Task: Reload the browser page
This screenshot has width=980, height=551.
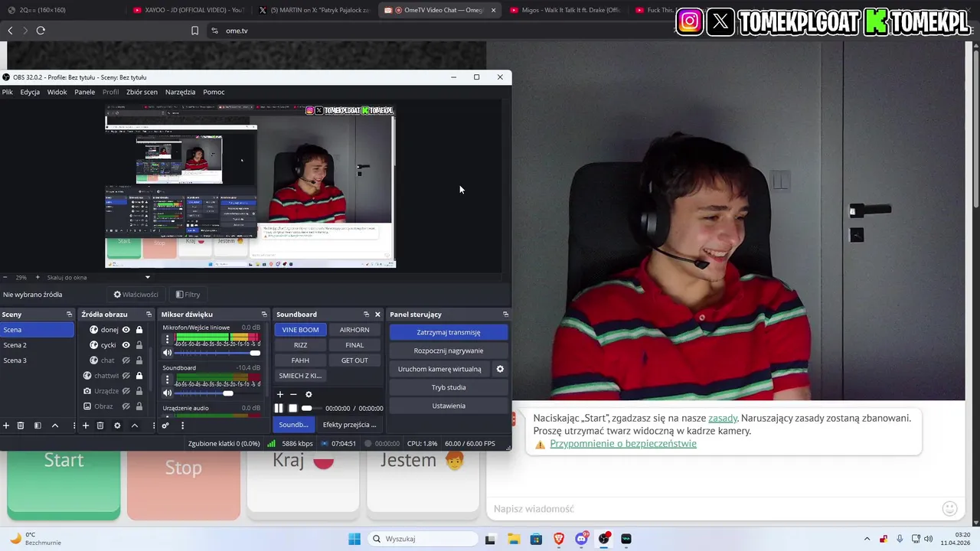Action: pos(41,31)
